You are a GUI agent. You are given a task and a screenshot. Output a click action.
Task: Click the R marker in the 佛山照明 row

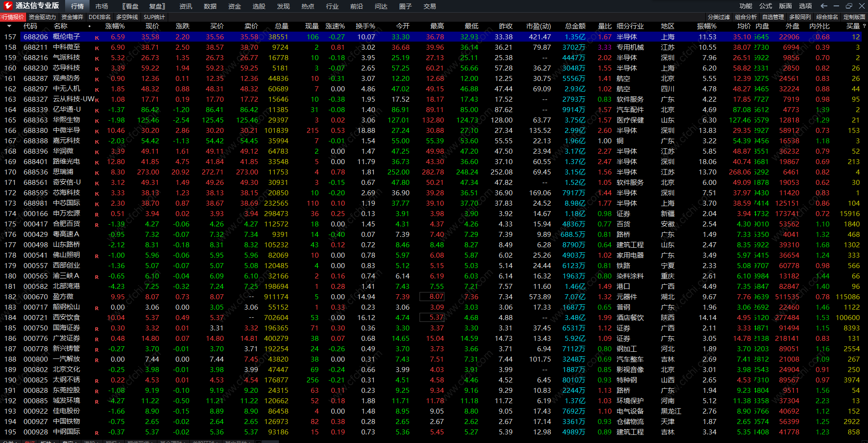pos(97,256)
